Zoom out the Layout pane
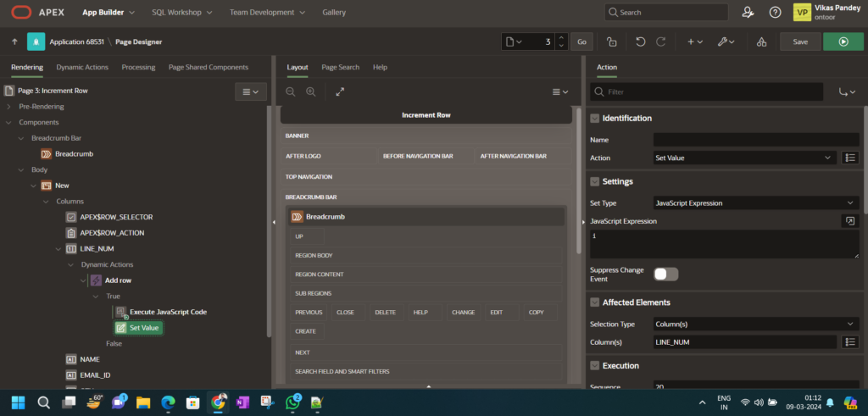868x416 pixels. pos(291,92)
